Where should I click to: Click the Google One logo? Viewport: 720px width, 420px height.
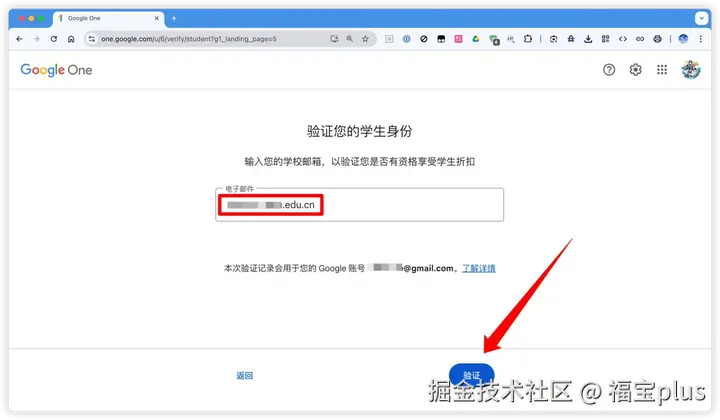(56, 70)
